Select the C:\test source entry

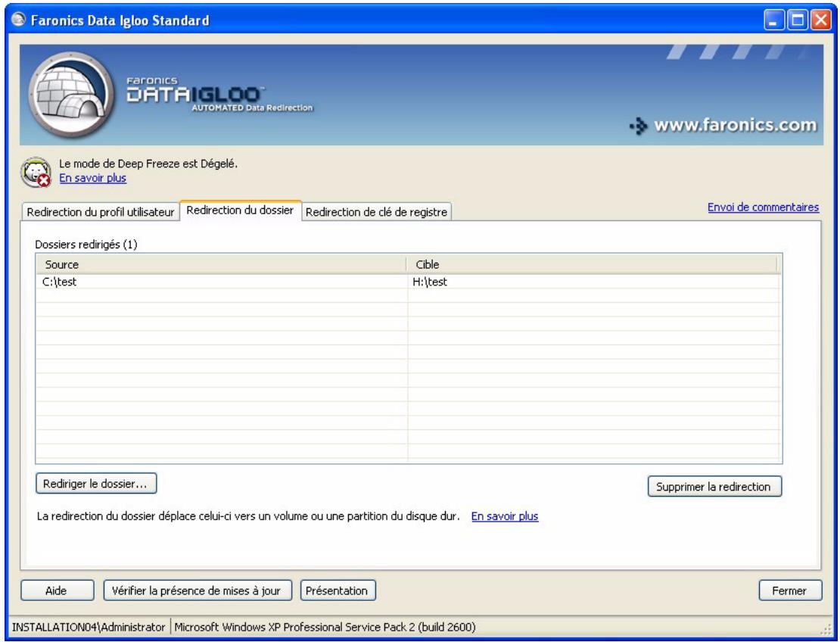click(60, 282)
